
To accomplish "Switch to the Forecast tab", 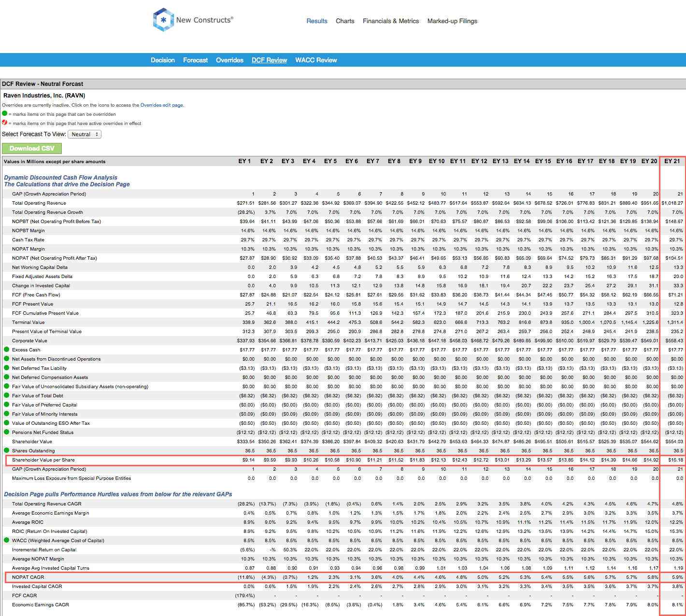I will point(195,60).
